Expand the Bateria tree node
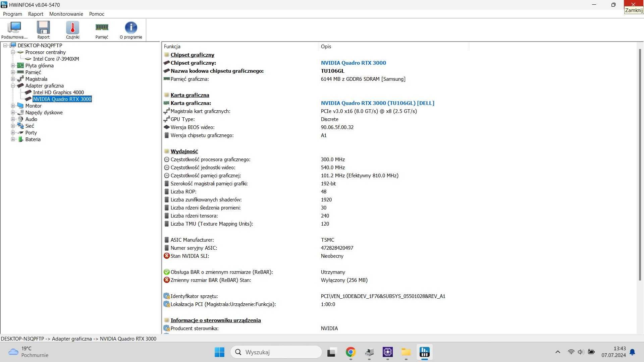The image size is (644, 362). pos(13,139)
